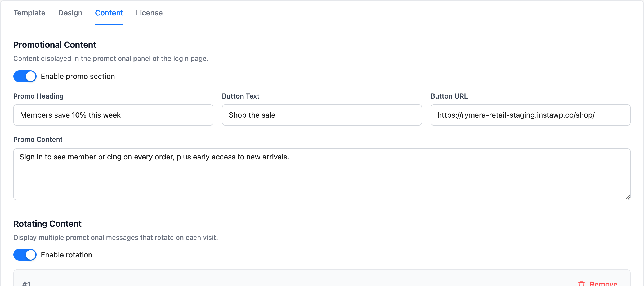Select the Content tab

pyautogui.click(x=109, y=13)
